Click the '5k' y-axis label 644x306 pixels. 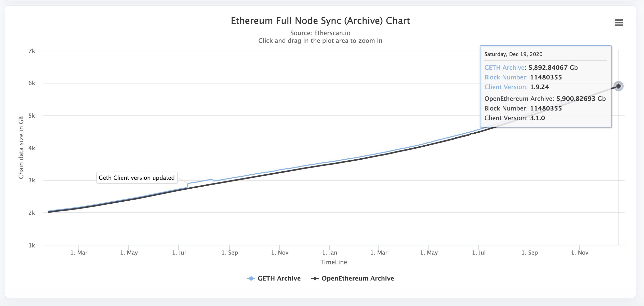(x=32, y=116)
